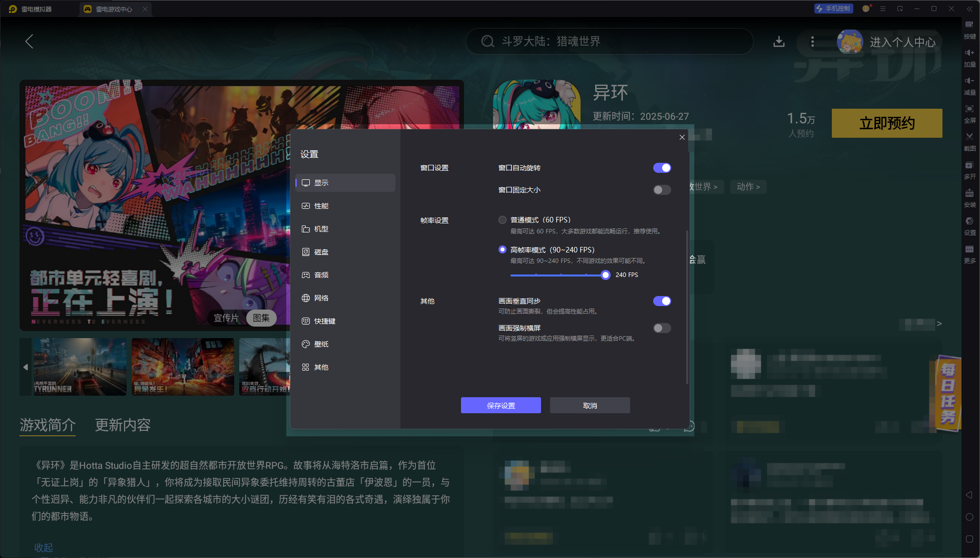Screen dimensions: 980x558
Task: Turn off 画面垂直同步 vertical sync
Action: point(662,301)
